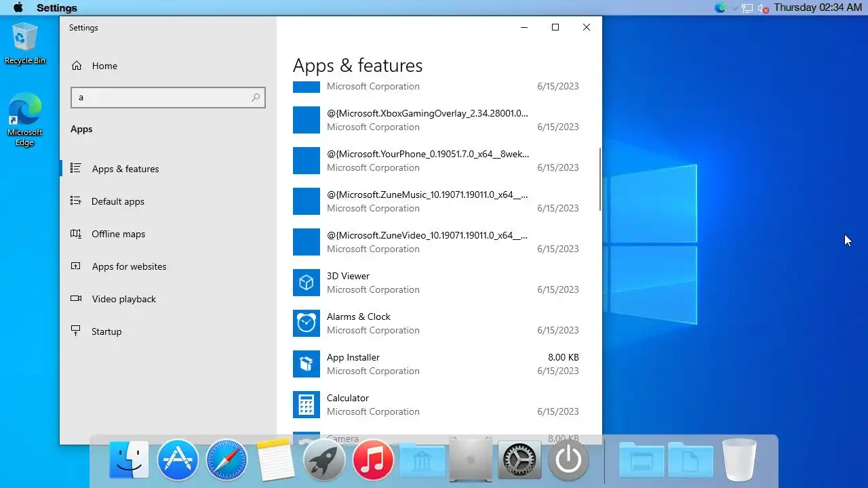Open the window folder icon in dock
Image resolution: width=868 pixels, height=488 pixels.
tap(642, 460)
